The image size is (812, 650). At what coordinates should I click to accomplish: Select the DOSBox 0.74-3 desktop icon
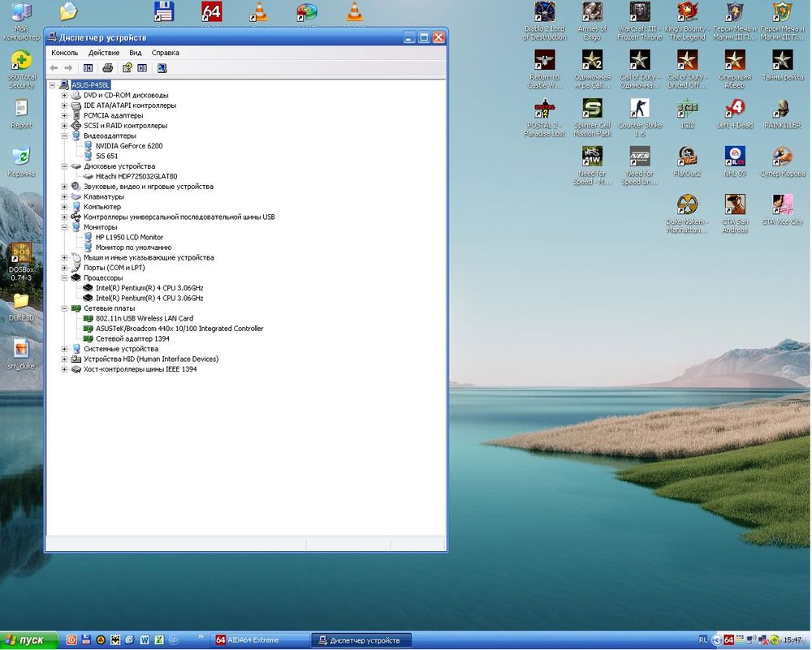[21, 262]
